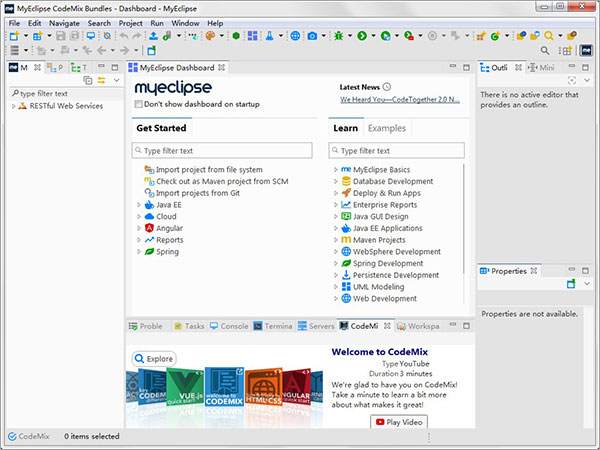
Task: Click the camera capture toolbar icon
Action: coord(311,36)
